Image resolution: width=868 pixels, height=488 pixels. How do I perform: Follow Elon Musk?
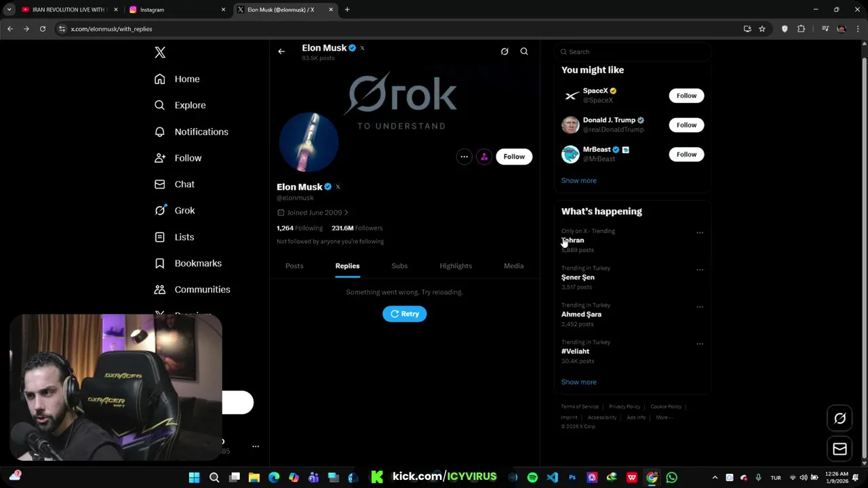(514, 157)
